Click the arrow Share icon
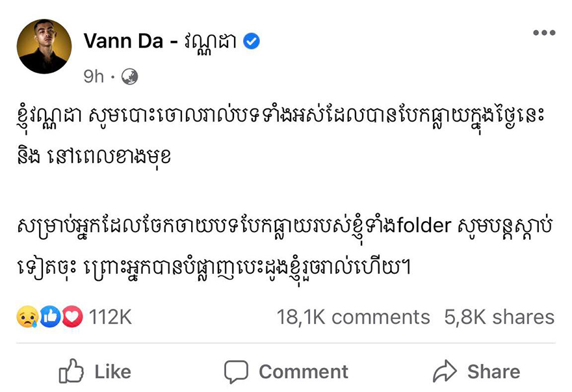 [x=445, y=372]
